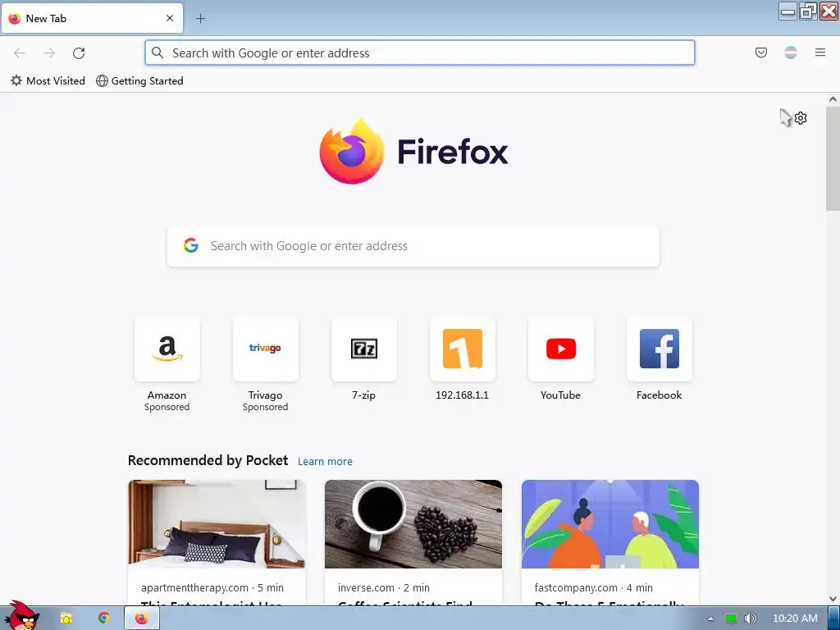
Task: Click the scrollbar up arrow
Action: [x=833, y=99]
